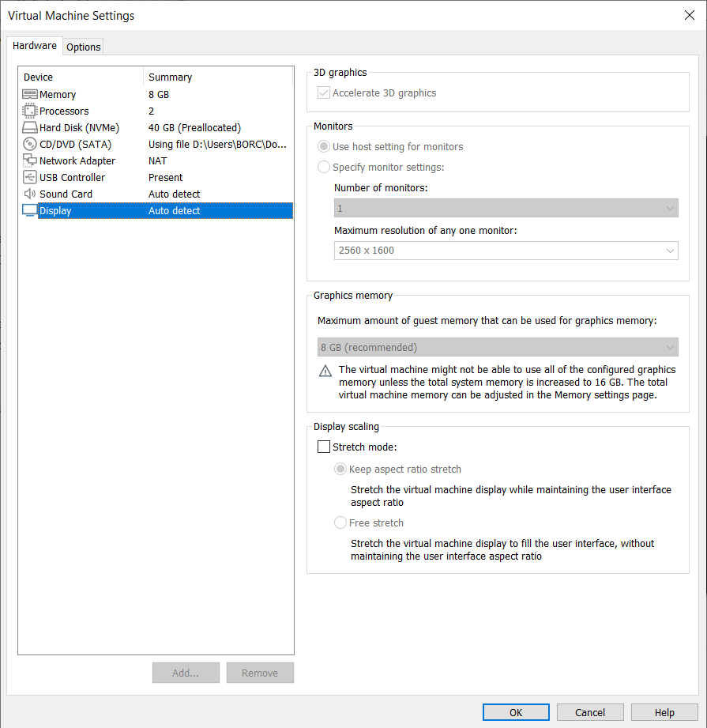
Task: Select the Hardware tab
Action: pyautogui.click(x=35, y=45)
